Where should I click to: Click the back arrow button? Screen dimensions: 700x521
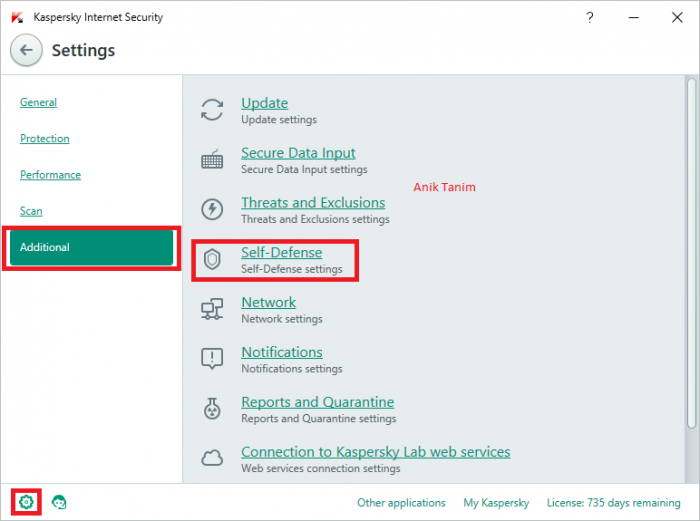click(26, 50)
